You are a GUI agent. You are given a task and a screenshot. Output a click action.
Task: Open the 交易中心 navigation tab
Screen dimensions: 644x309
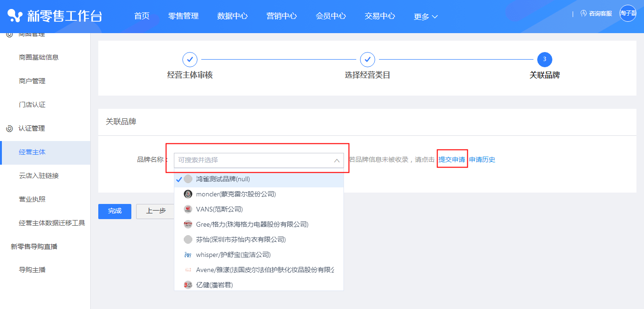[x=380, y=16]
